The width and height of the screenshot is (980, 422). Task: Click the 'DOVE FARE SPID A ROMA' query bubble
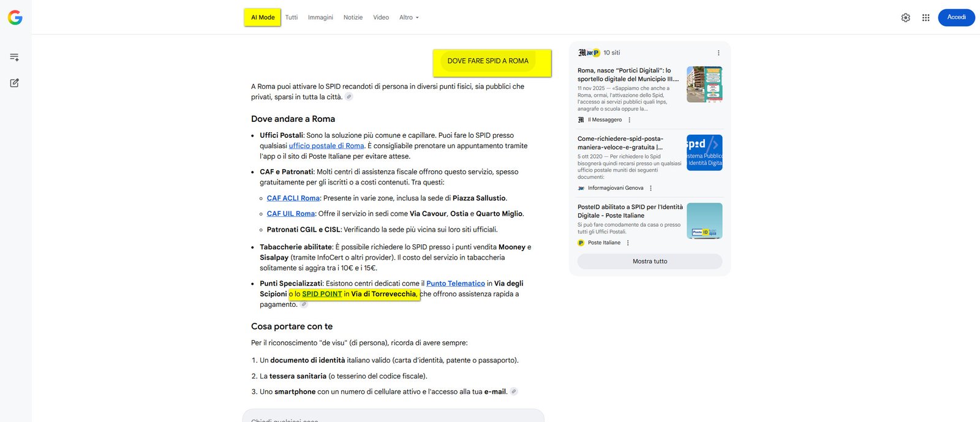click(x=488, y=61)
